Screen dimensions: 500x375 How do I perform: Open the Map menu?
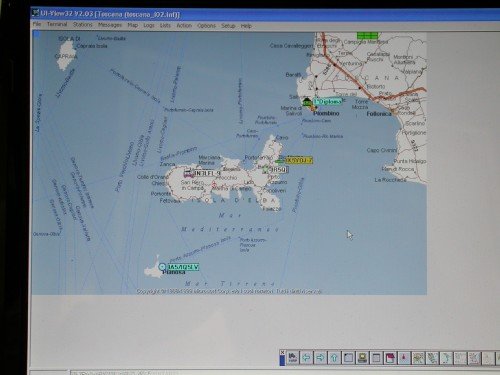click(x=133, y=25)
